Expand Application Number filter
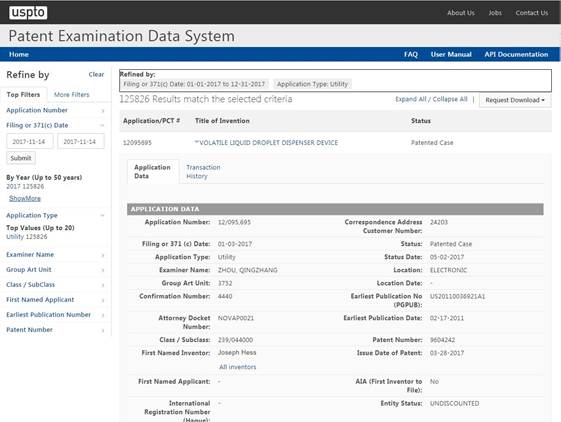The image size is (561, 422). [x=55, y=110]
